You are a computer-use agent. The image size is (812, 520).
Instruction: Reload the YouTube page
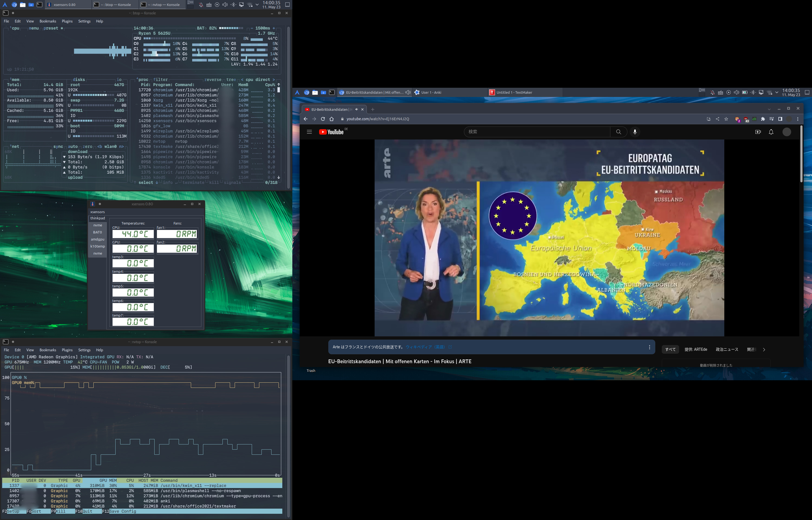click(x=323, y=119)
